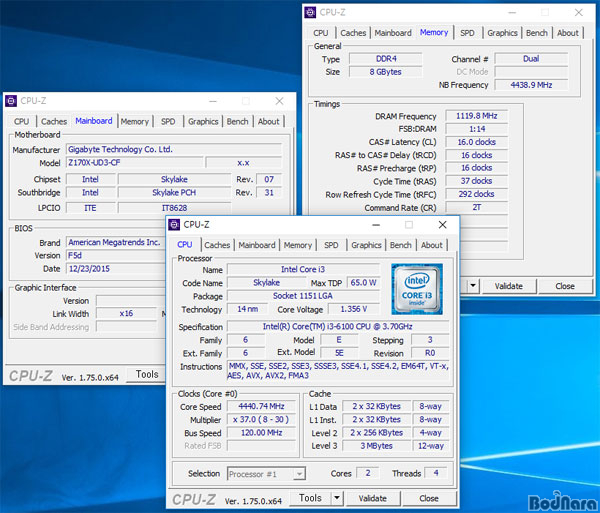
Task: Click the BIOS Brand American Megatrends Inc.
Action: tap(116, 242)
